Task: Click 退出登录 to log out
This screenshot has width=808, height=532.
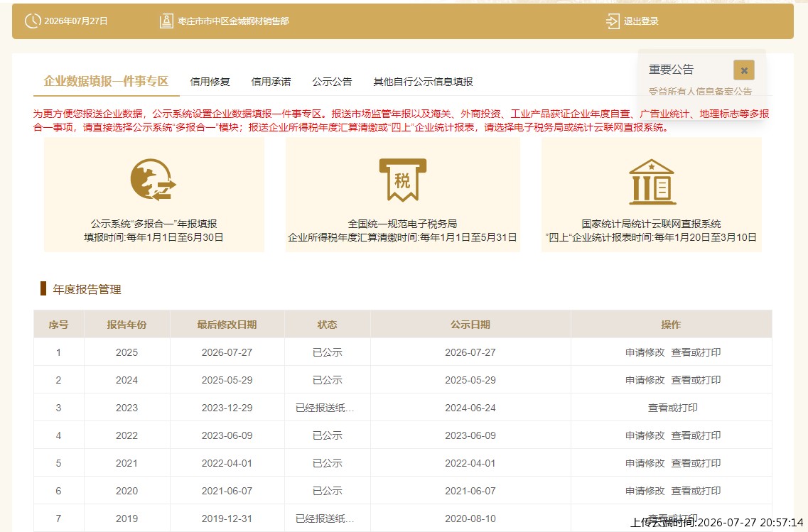Action: coord(641,21)
